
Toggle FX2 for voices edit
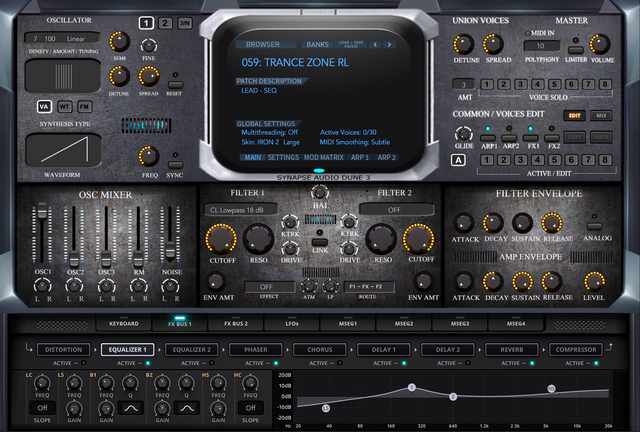551,138
